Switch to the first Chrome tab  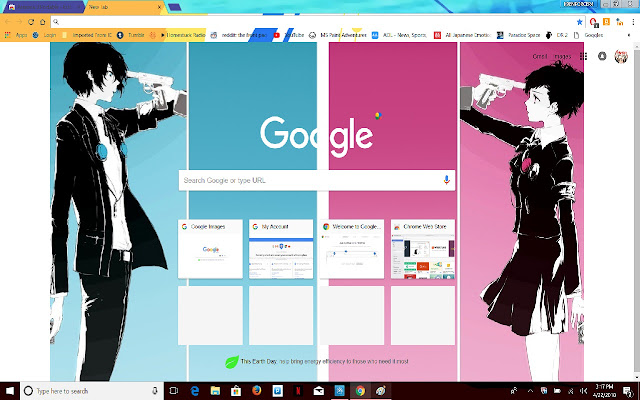43,7
